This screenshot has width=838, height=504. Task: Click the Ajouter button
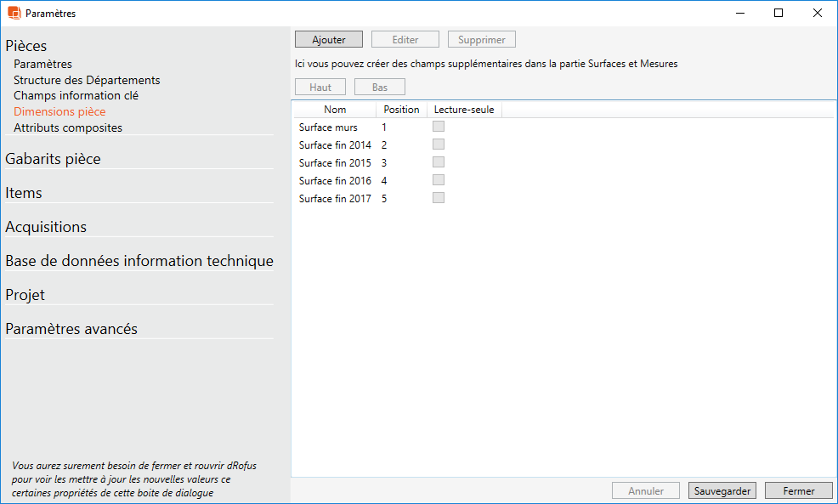pyautogui.click(x=329, y=40)
